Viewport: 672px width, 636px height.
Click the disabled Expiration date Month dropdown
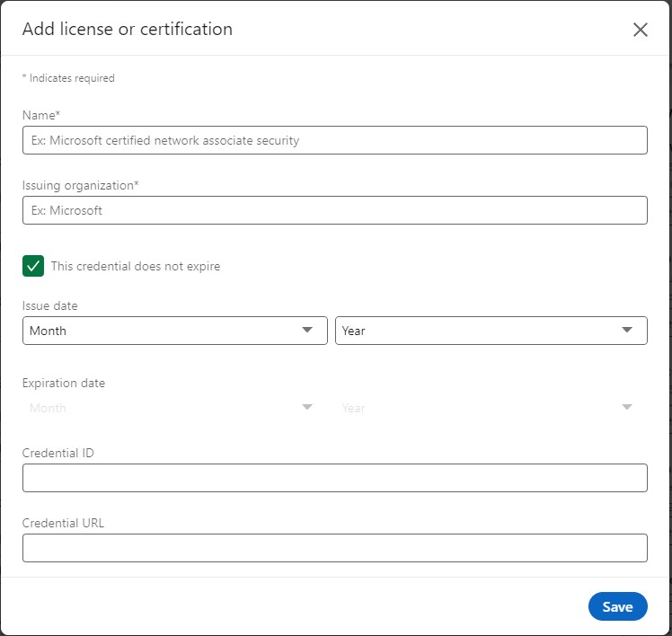[x=175, y=408]
